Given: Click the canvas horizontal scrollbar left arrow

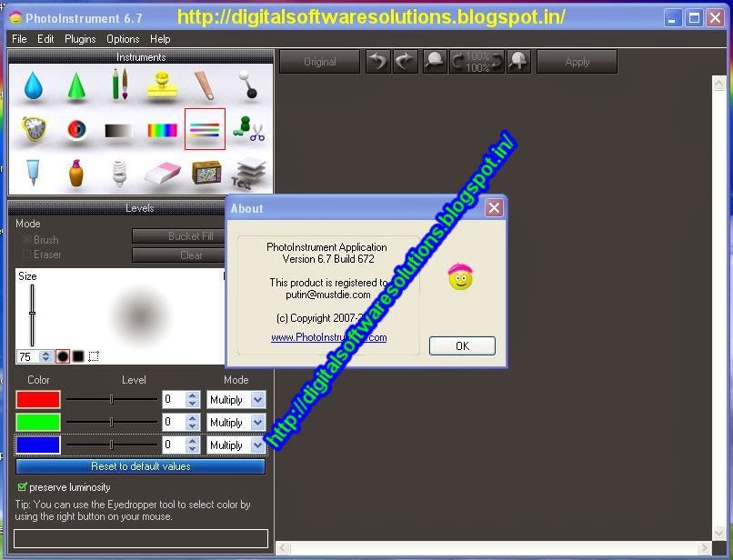Looking at the screenshot, I should [284, 547].
